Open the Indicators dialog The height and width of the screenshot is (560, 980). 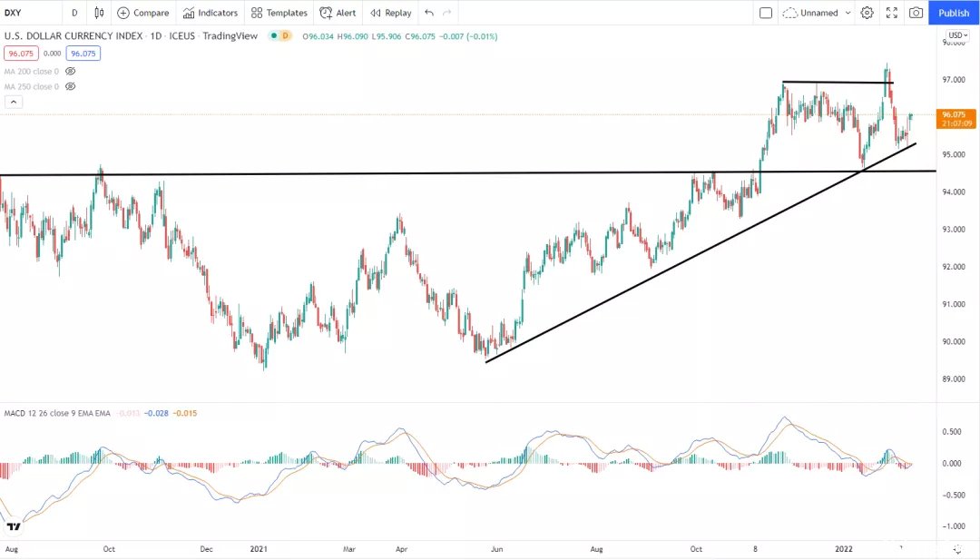point(210,13)
